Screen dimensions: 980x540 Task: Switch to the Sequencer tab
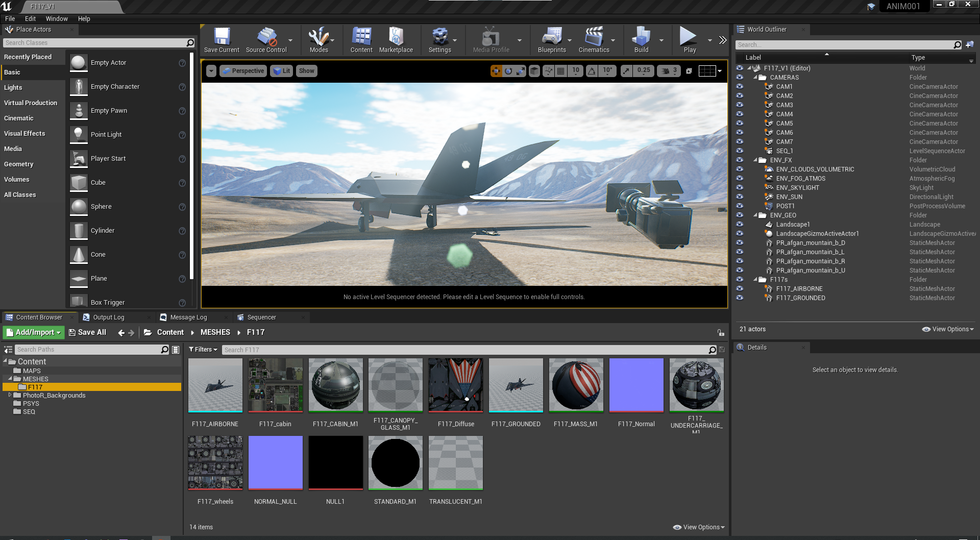262,317
